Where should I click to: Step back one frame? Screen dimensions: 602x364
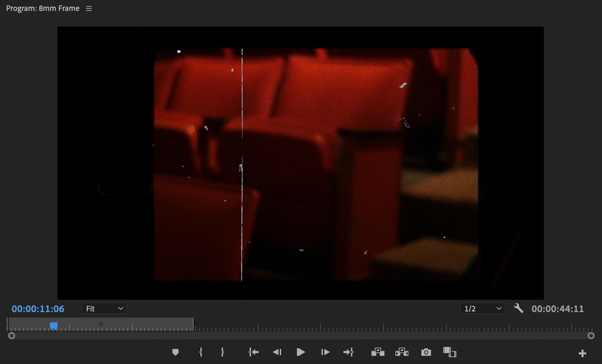point(277,352)
